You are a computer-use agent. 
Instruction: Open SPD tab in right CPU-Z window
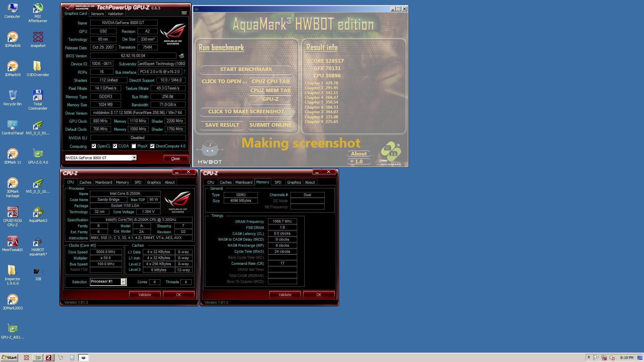click(278, 182)
